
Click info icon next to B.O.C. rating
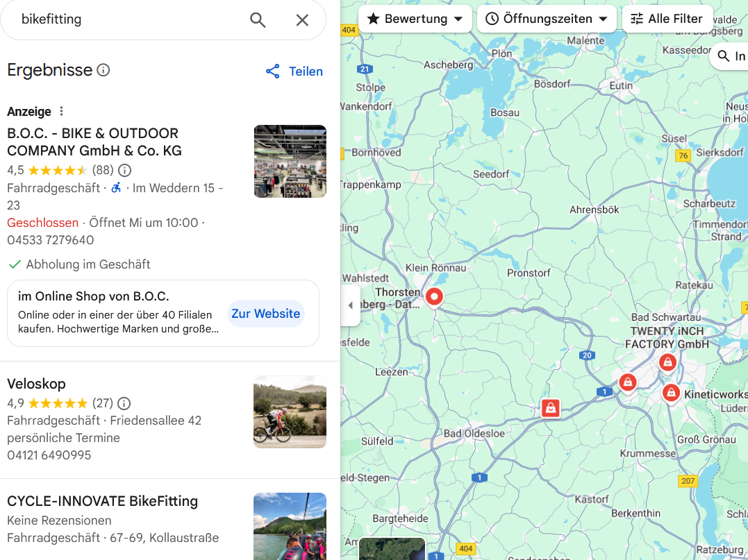pos(124,170)
